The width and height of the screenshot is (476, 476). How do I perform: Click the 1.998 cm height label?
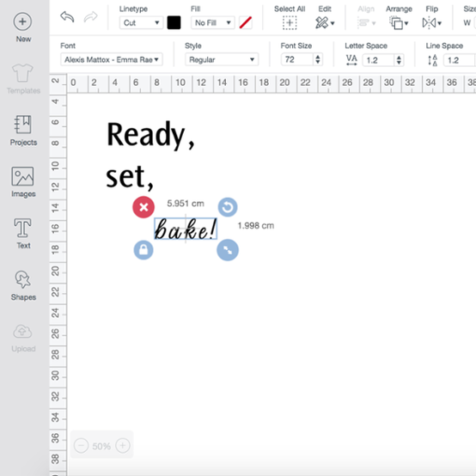[x=255, y=226]
